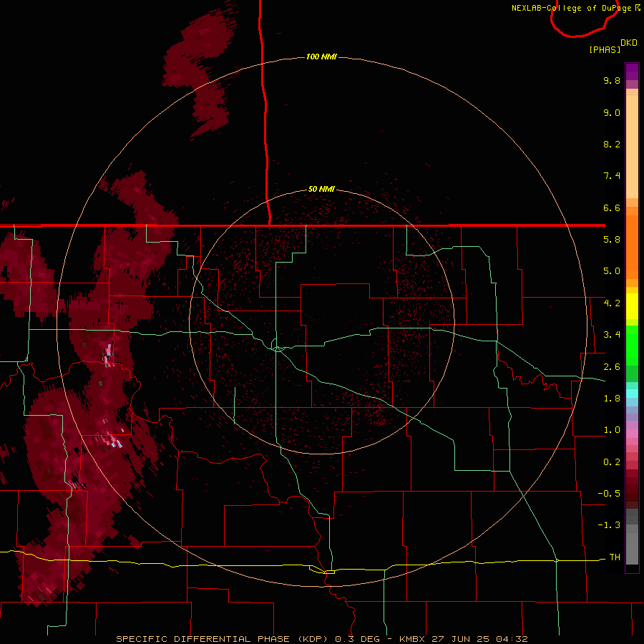644x644 pixels.
Task: Click the 1.0 scale value
Action: tap(612, 430)
